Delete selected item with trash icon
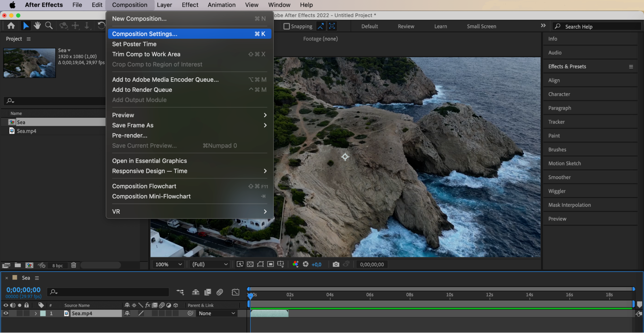Image resolution: width=644 pixels, height=333 pixels. click(73, 265)
